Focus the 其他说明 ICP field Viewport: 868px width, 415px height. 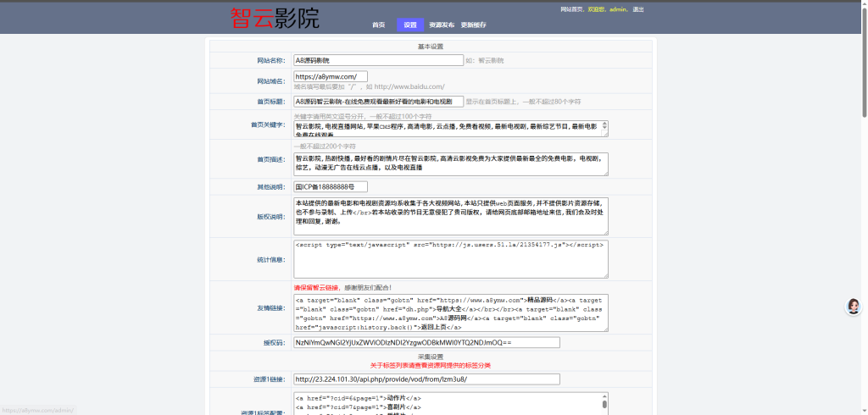[331, 187]
